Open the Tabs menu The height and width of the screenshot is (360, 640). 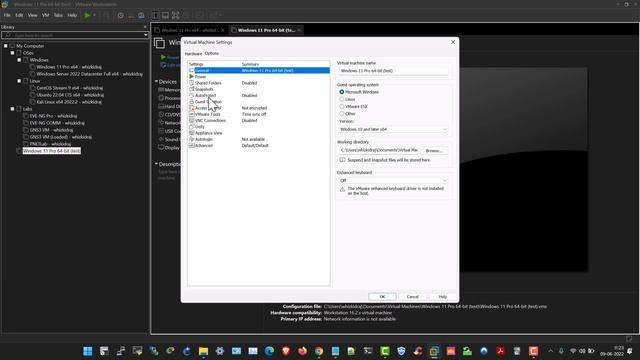click(x=58, y=15)
